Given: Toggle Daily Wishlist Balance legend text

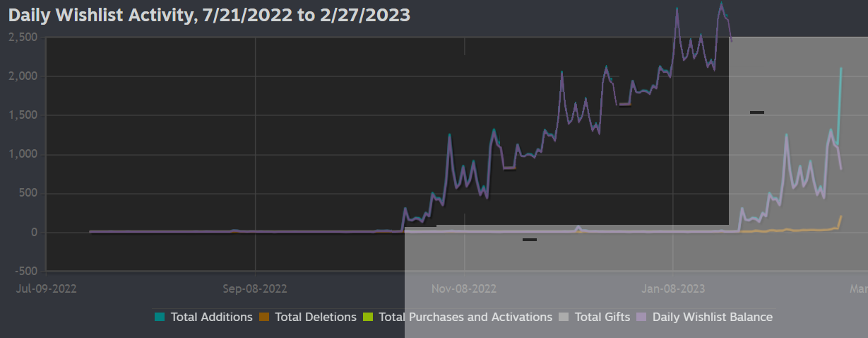Looking at the screenshot, I should click(712, 317).
